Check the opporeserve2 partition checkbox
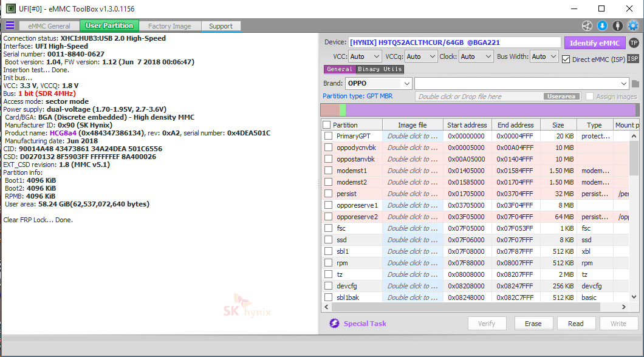This screenshot has height=357, width=644. click(328, 216)
